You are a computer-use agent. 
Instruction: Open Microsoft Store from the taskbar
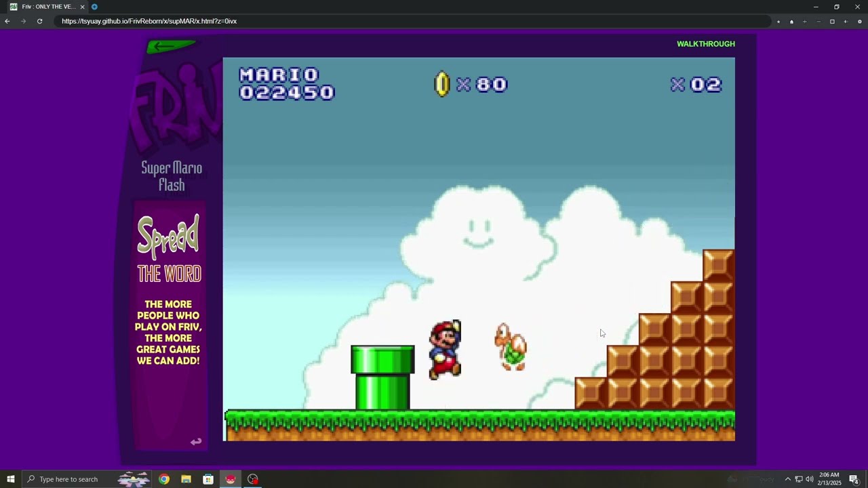pyautogui.click(x=208, y=479)
